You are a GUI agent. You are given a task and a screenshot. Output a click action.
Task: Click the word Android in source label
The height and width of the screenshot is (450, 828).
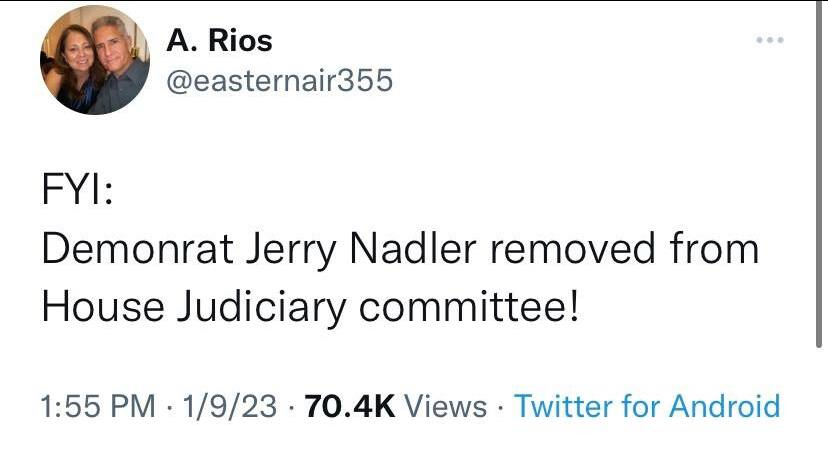pyautogui.click(x=724, y=406)
